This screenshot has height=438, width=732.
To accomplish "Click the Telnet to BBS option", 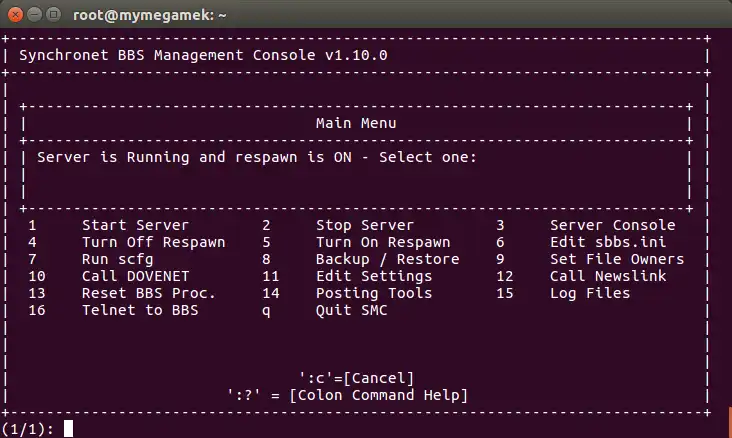I will coord(140,310).
